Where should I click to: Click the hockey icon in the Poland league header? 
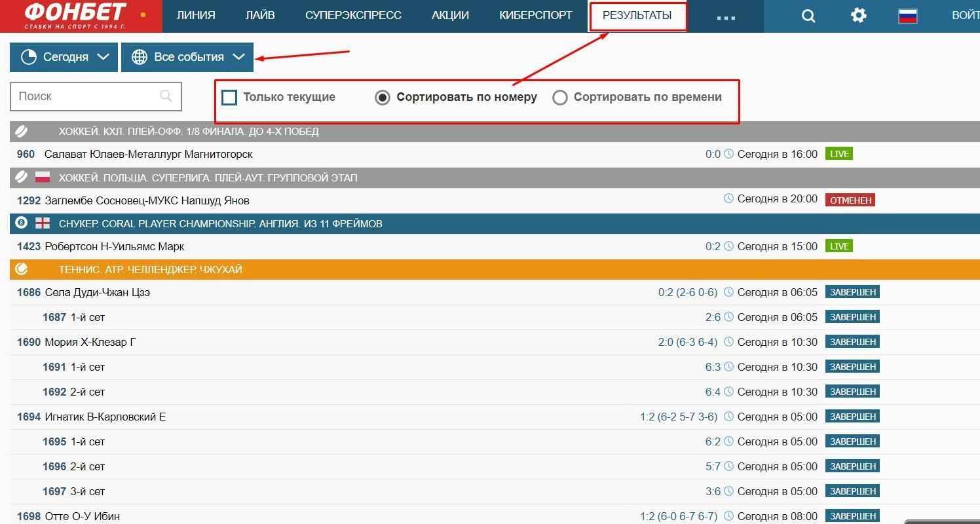22,177
